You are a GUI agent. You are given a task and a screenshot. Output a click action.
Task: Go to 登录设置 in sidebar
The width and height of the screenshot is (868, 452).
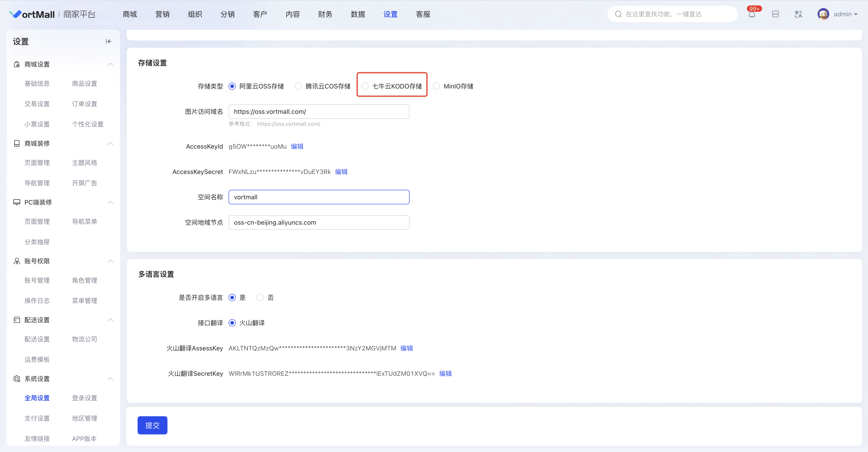[x=84, y=398]
